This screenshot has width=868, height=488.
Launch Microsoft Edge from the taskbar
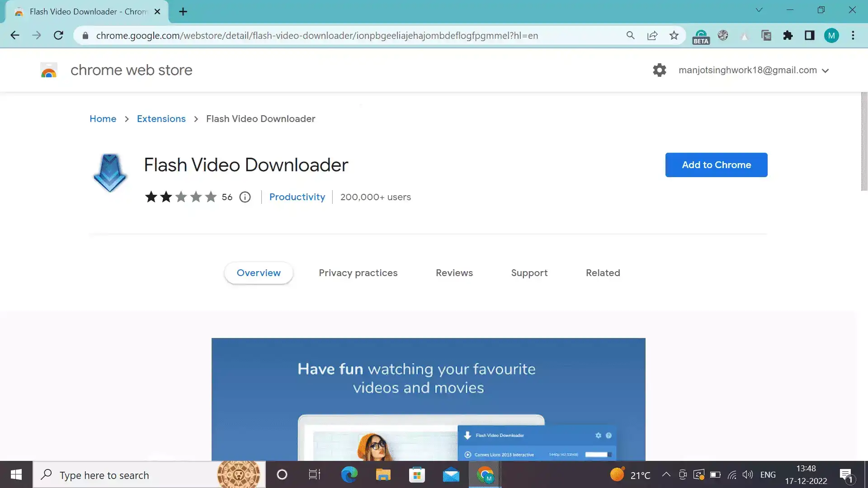click(x=349, y=474)
